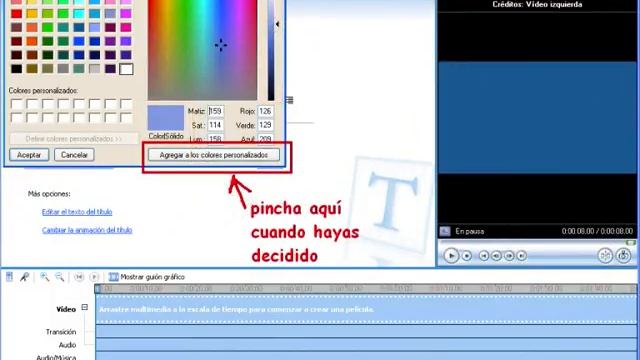The image size is (640, 360).
Task: Start playback in the preview monitor
Action: (x=451, y=256)
